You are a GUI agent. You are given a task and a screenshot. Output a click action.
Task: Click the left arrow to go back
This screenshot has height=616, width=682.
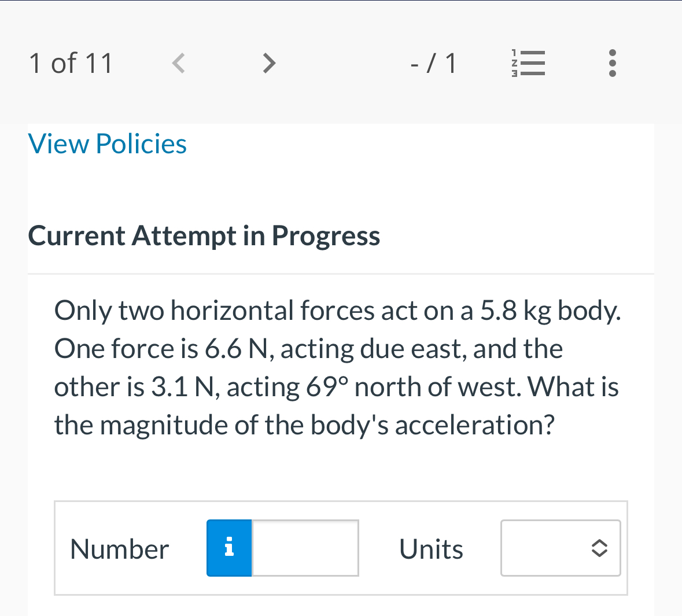pos(178,63)
